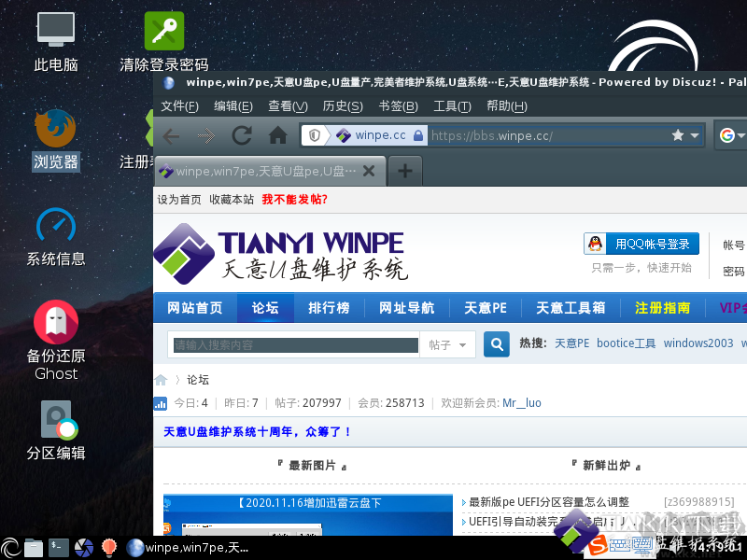Click the 用QQ帐号登录 button
This screenshot has height=560, width=747.
tap(651, 244)
